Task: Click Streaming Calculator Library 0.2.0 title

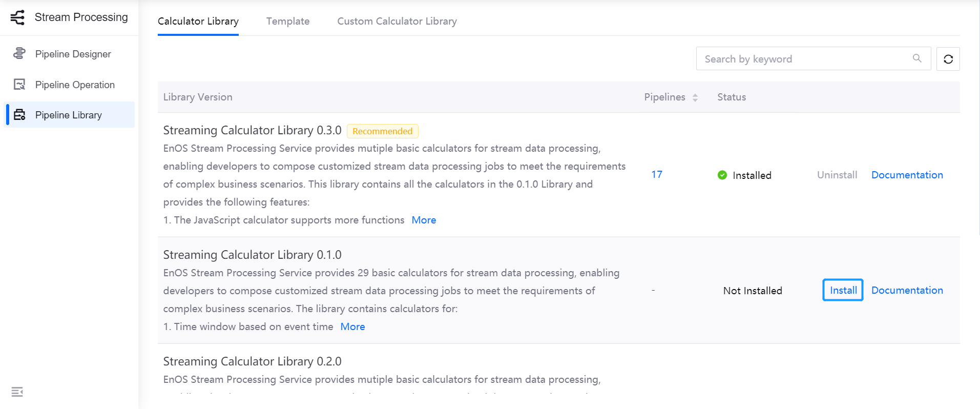Action: pyautogui.click(x=253, y=361)
